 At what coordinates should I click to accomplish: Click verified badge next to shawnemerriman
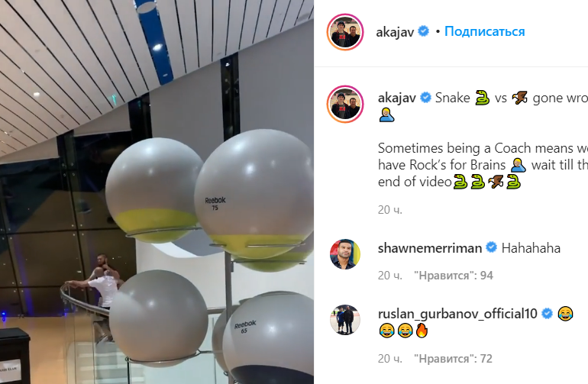491,247
